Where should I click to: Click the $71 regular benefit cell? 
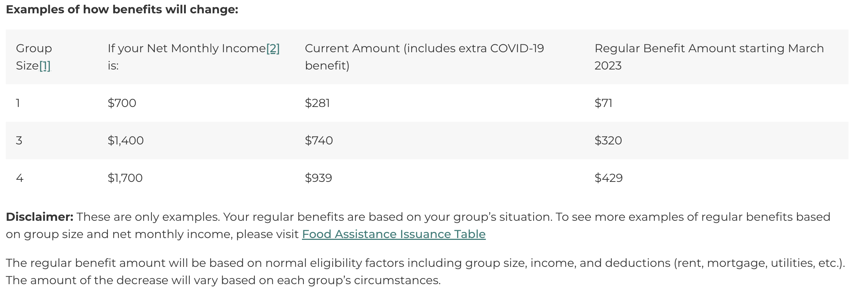[x=603, y=103]
